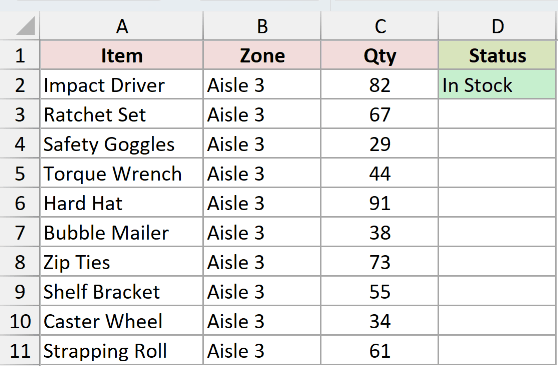Click the select-all triangle corner icon
The height and width of the screenshot is (366, 558).
tap(26, 26)
